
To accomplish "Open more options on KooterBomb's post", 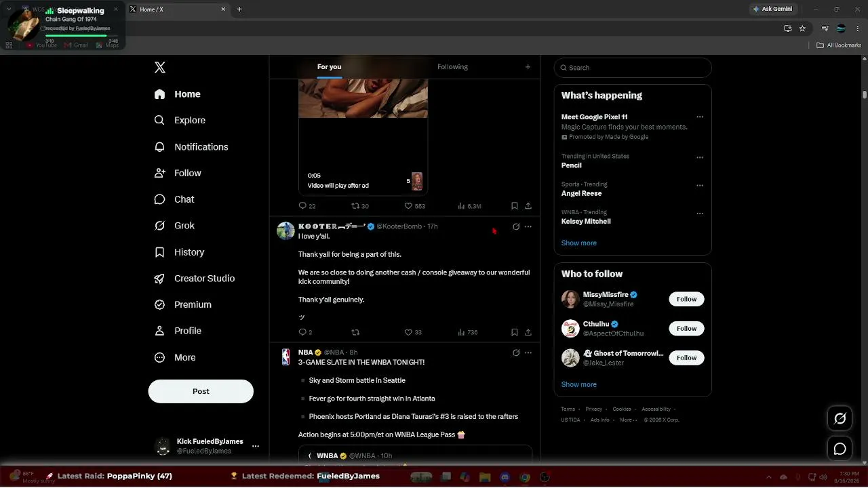I will click(528, 226).
